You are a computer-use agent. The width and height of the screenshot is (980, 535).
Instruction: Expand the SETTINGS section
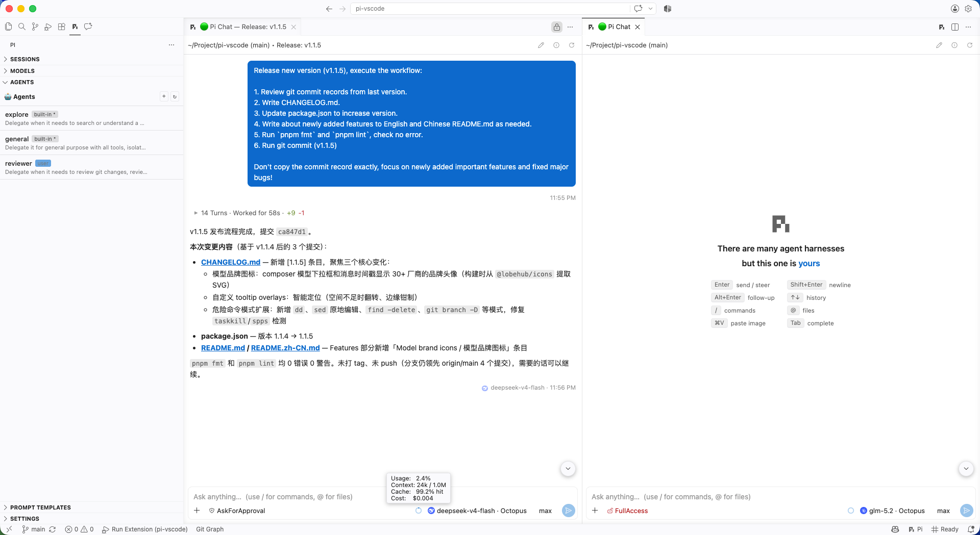point(92,519)
